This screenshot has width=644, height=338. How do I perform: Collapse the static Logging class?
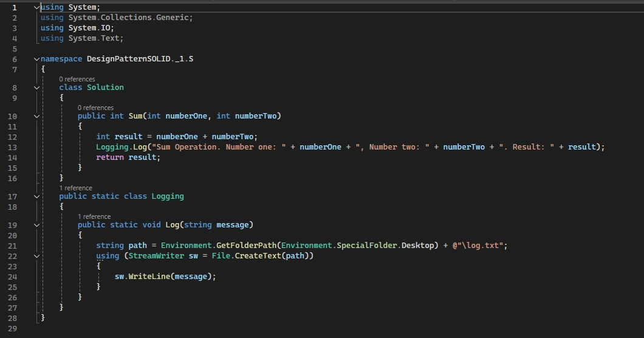[x=36, y=196]
